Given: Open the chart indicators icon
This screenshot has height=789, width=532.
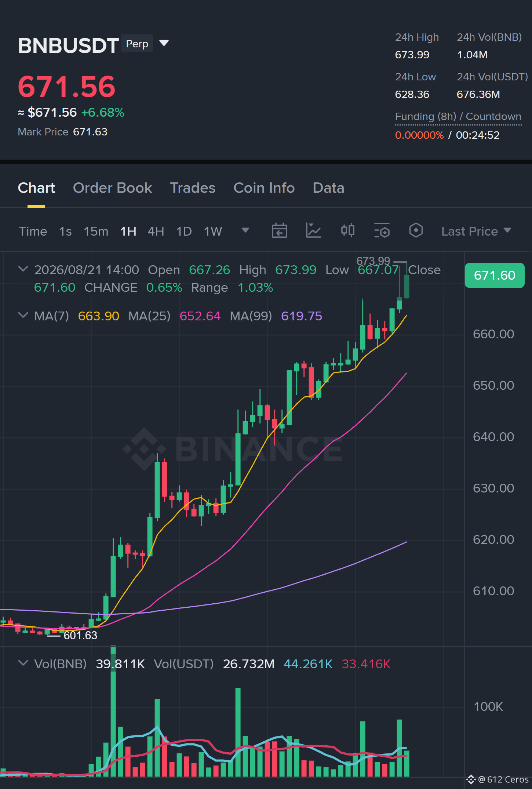Looking at the screenshot, I should (x=313, y=231).
